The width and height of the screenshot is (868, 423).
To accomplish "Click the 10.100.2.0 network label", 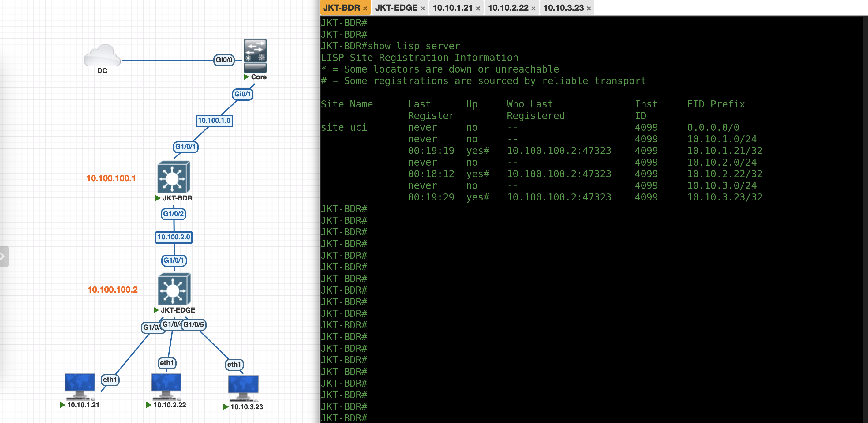I will (174, 237).
